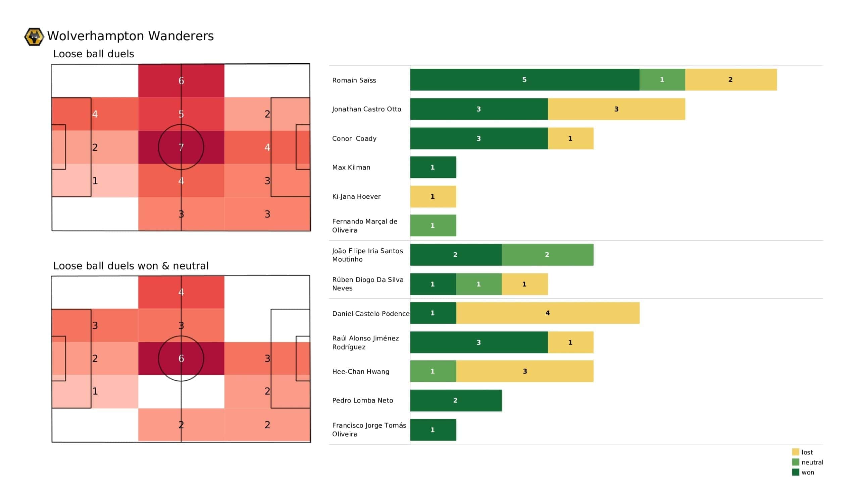Image resolution: width=859 pixels, height=504 pixels.
Task: Click the Wolverhampton Wanderers club crest
Action: tap(34, 37)
